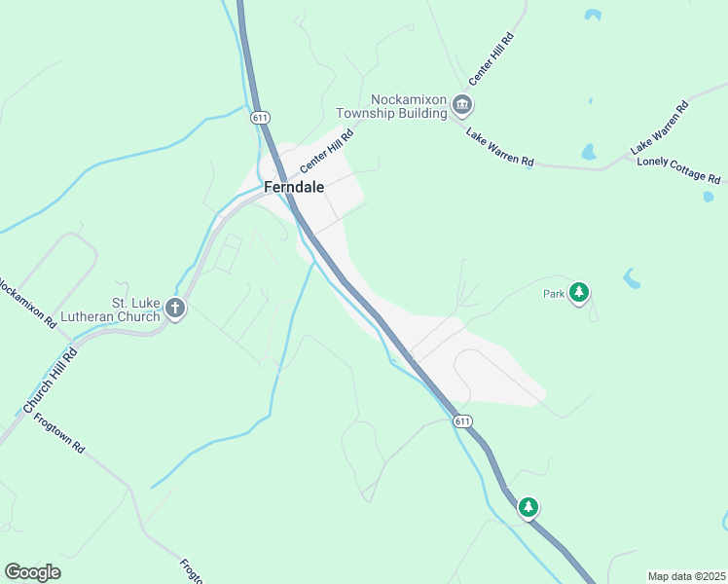Select the St. Luke Lutheran Church text label
The width and height of the screenshot is (728, 584).
tap(111, 310)
